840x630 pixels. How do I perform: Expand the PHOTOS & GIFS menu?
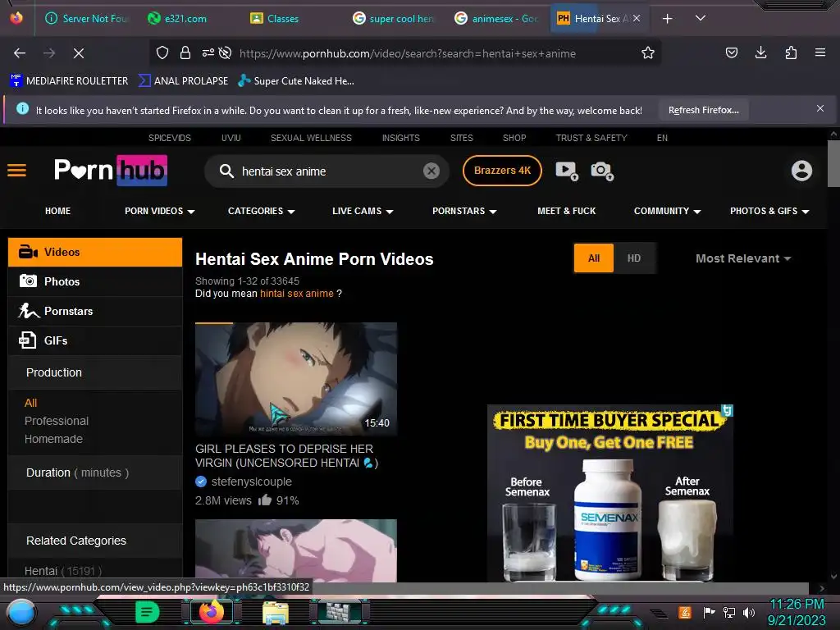769,211
